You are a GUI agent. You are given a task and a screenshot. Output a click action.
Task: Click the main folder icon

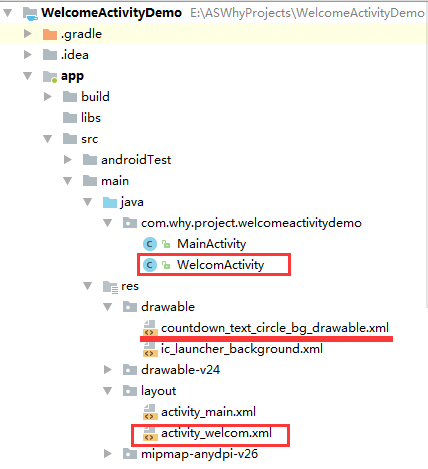point(90,181)
